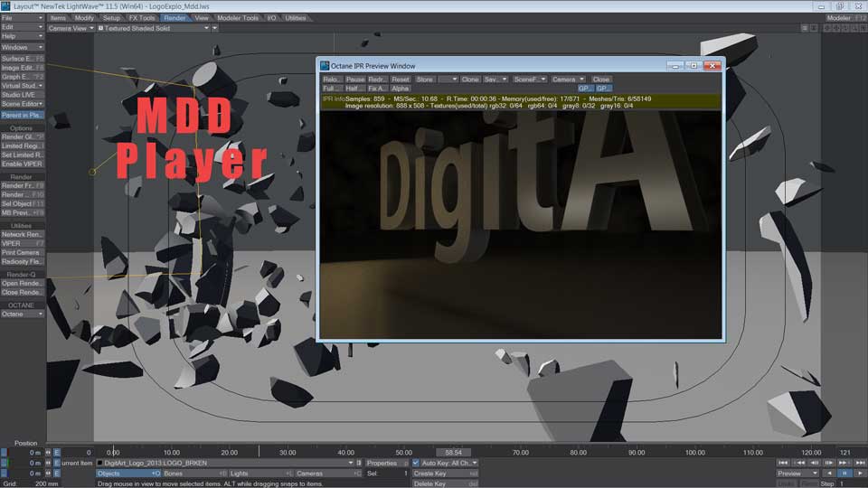Click the Delete Key button
Viewport: 868px width, 488px height.
coord(445,484)
